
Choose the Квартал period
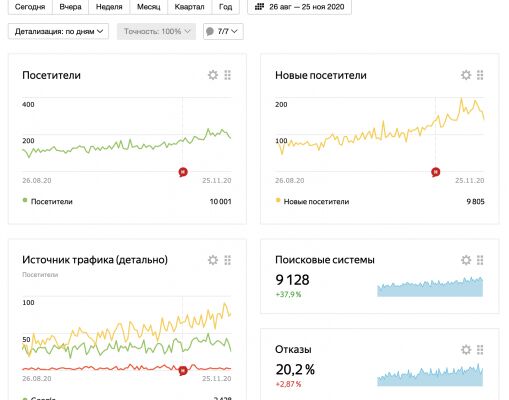189,7
